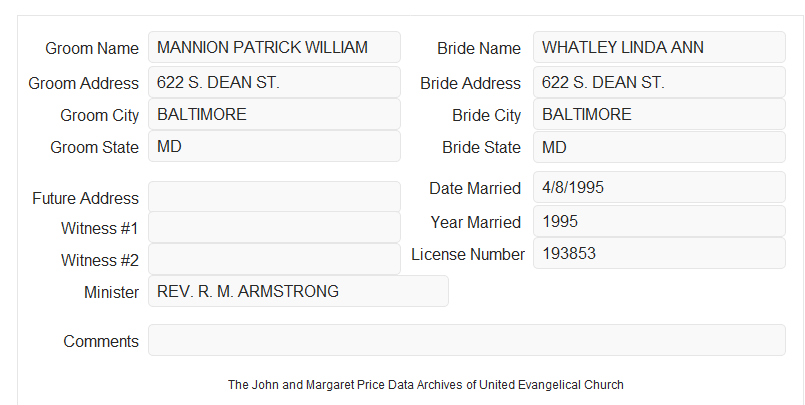Select the empty Future Address field
Screen dimensions: 805x405
[274, 197]
